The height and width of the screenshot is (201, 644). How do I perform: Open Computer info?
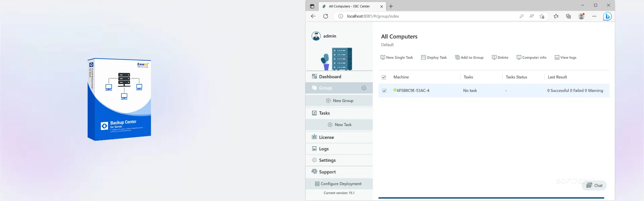(x=531, y=58)
